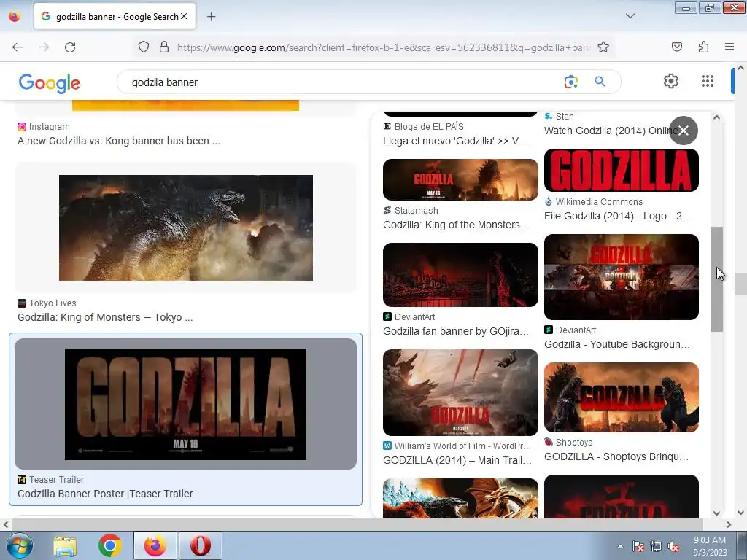Click horizontal scrollbar left arrow

6,525
